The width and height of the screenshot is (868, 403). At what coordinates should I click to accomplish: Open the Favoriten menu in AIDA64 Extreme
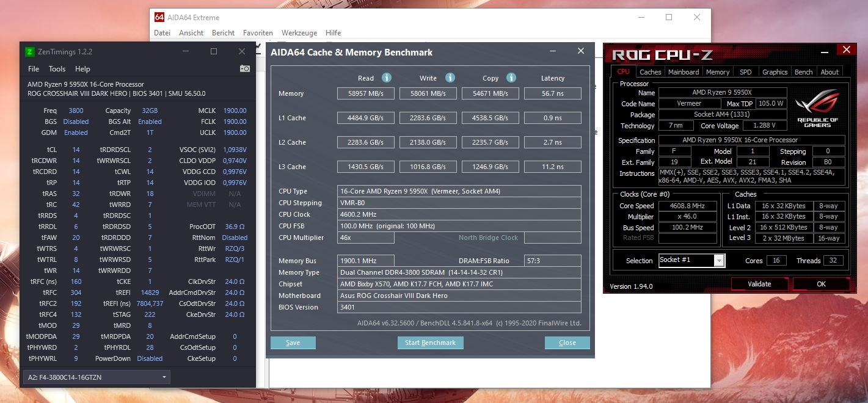click(x=258, y=33)
